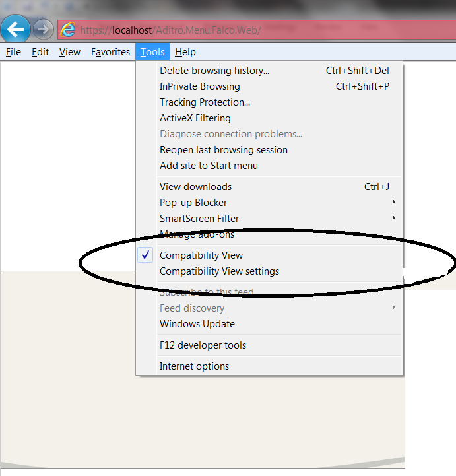Click the Internet Explorer page icon in address bar
The height and width of the screenshot is (476, 456).
pos(68,30)
